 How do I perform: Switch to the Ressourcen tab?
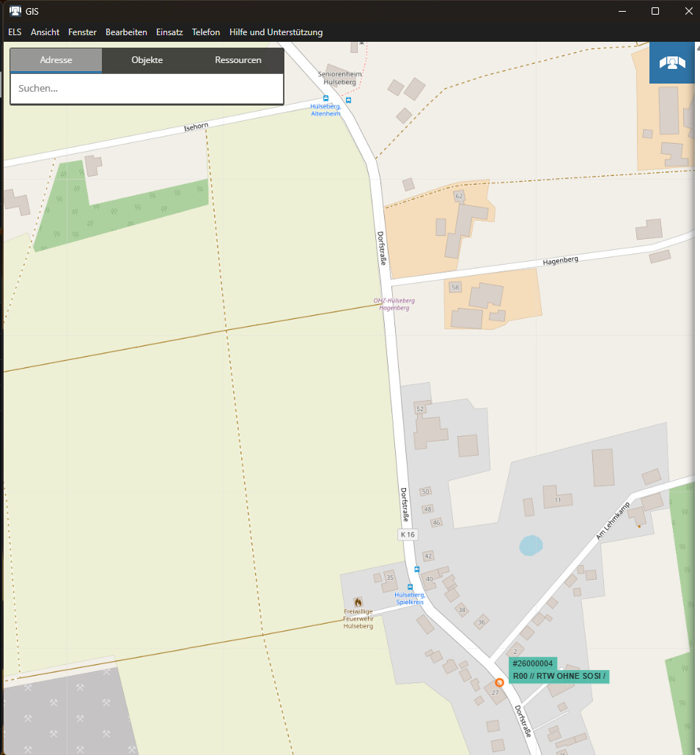[237, 60]
